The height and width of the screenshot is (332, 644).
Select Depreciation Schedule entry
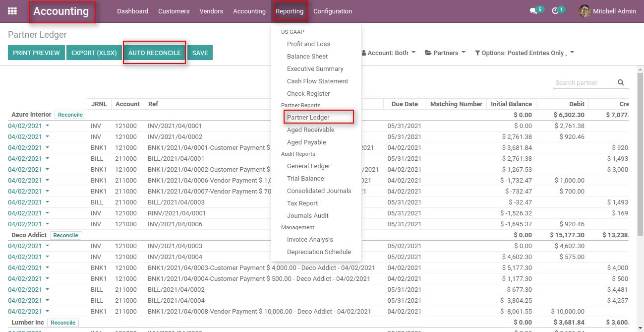319,252
